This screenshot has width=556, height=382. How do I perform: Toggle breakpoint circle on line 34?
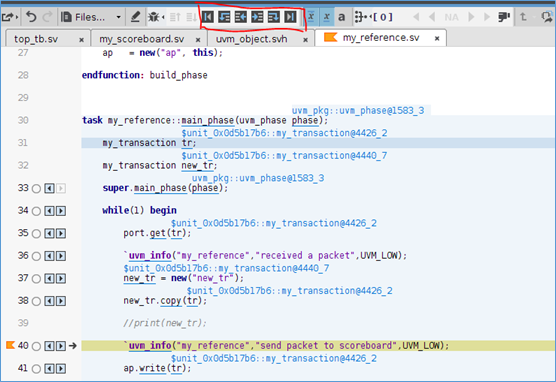point(36,211)
